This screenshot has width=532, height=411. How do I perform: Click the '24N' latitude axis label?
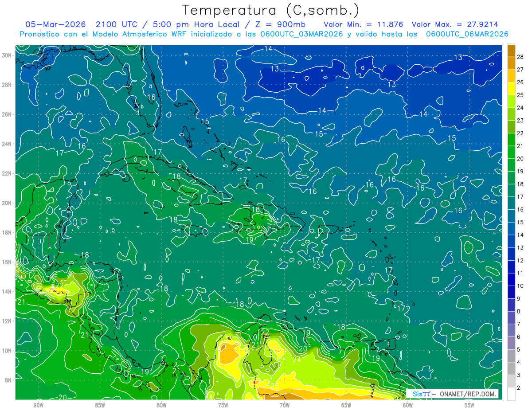point(6,144)
